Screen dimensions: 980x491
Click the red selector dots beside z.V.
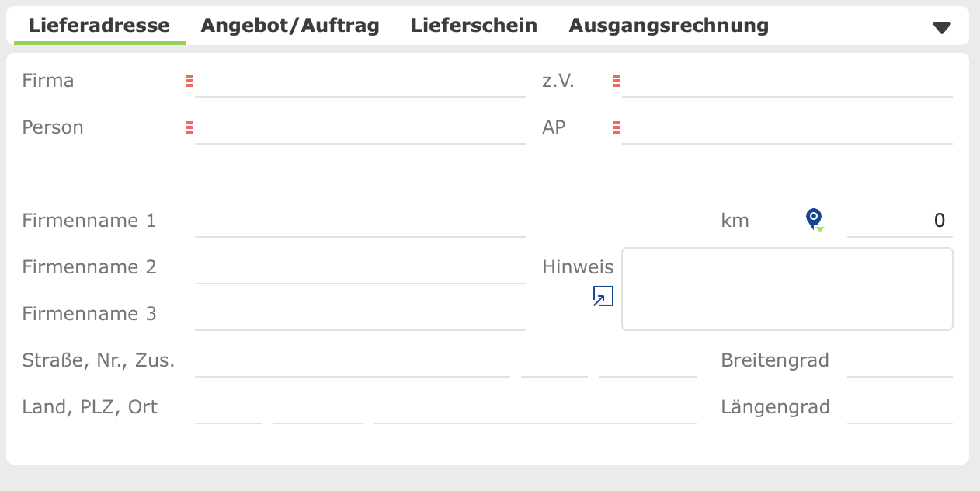617,81
